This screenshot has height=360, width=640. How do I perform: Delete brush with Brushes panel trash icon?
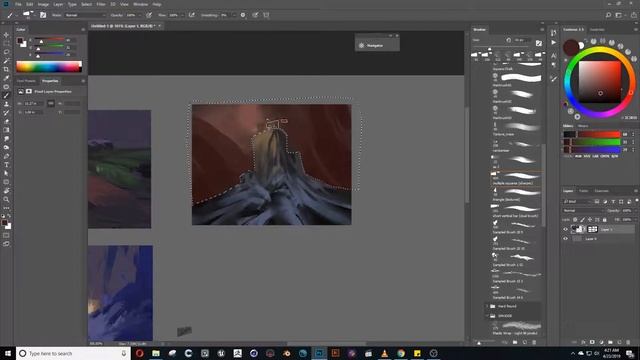(534, 342)
